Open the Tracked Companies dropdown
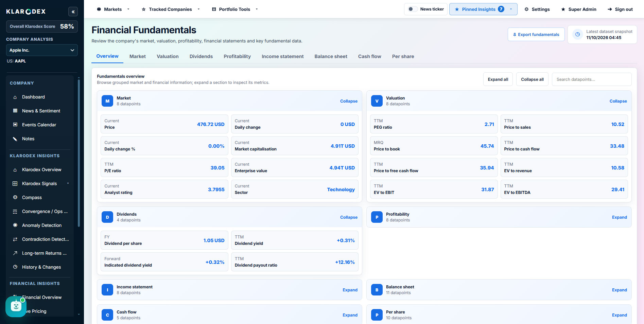Screen dimensions: 644x324 [171, 9]
